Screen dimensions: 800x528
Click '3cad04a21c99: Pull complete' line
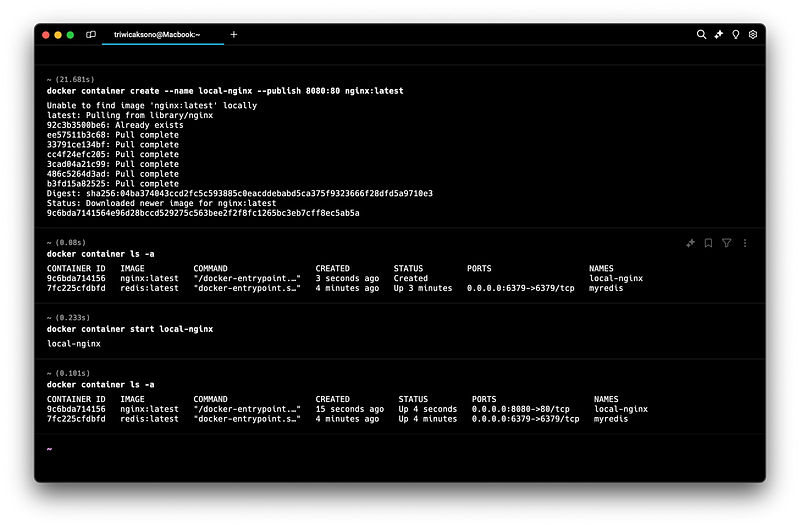113,164
